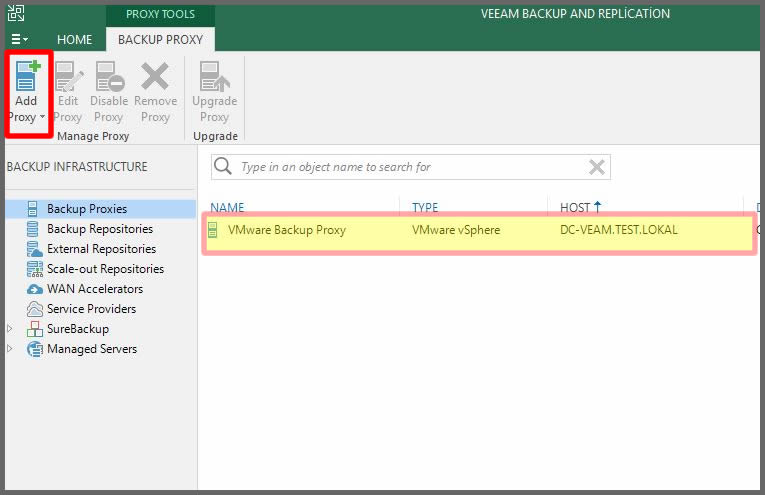Click the Upgrade Proxy ribbon icon
765x495 pixels.
point(215,77)
